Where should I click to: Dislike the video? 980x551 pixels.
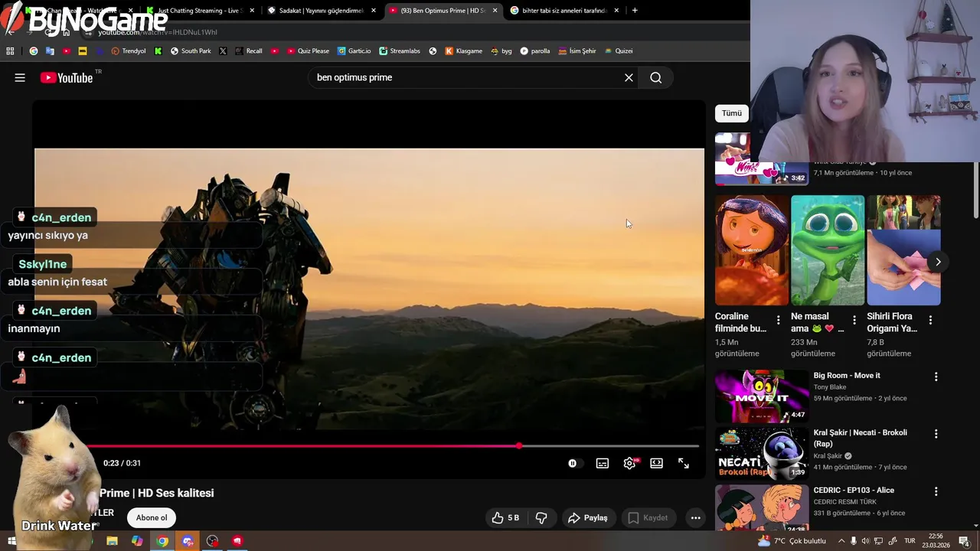pyautogui.click(x=541, y=517)
